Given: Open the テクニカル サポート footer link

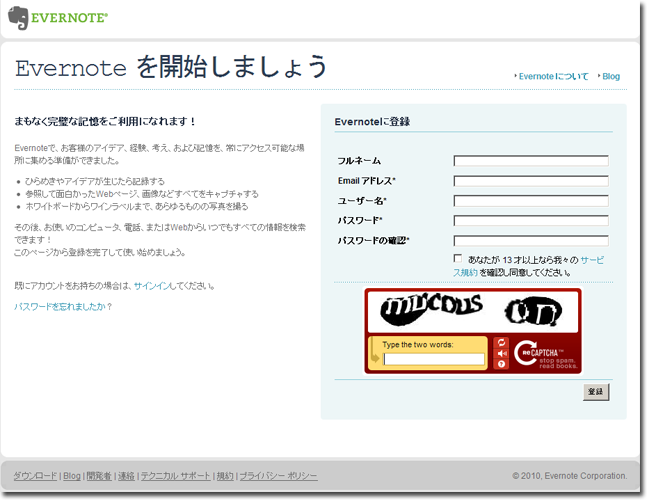Looking at the screenshot, I should [x=175, y=476].
